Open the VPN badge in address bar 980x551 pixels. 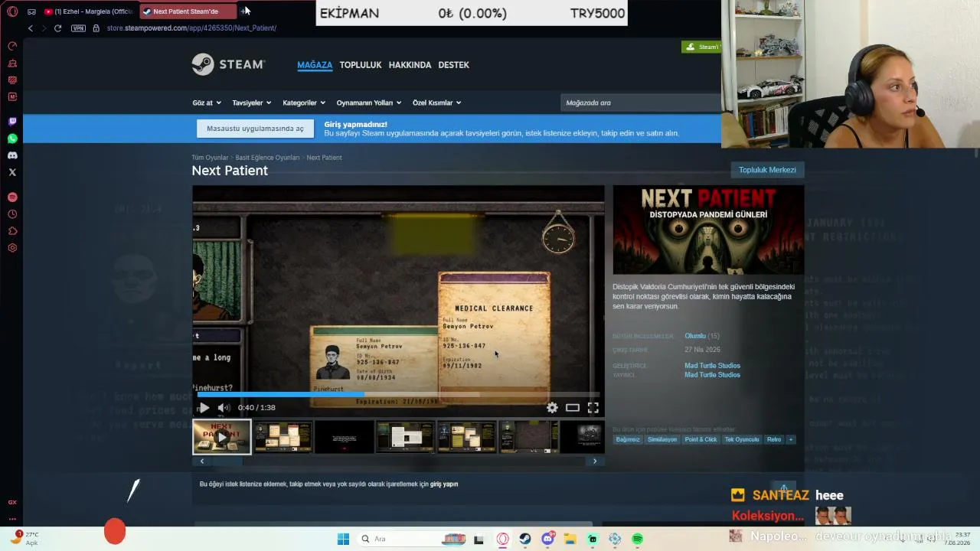78,28
